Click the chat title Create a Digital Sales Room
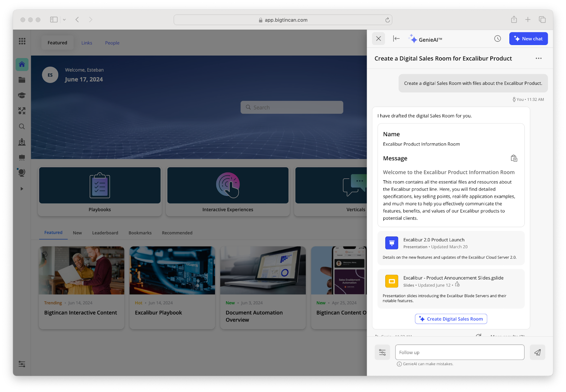 pyautogui.click(x=443, y=58)
